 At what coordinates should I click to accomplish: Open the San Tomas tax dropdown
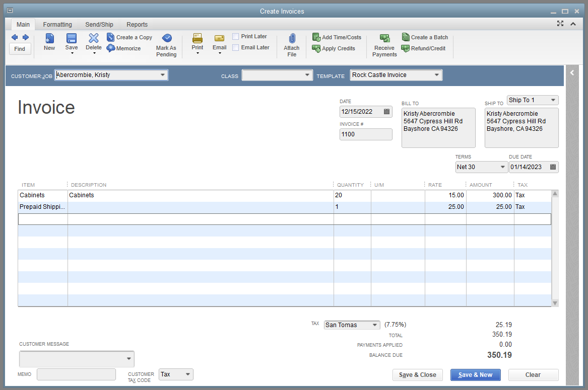tap(375, 325)
